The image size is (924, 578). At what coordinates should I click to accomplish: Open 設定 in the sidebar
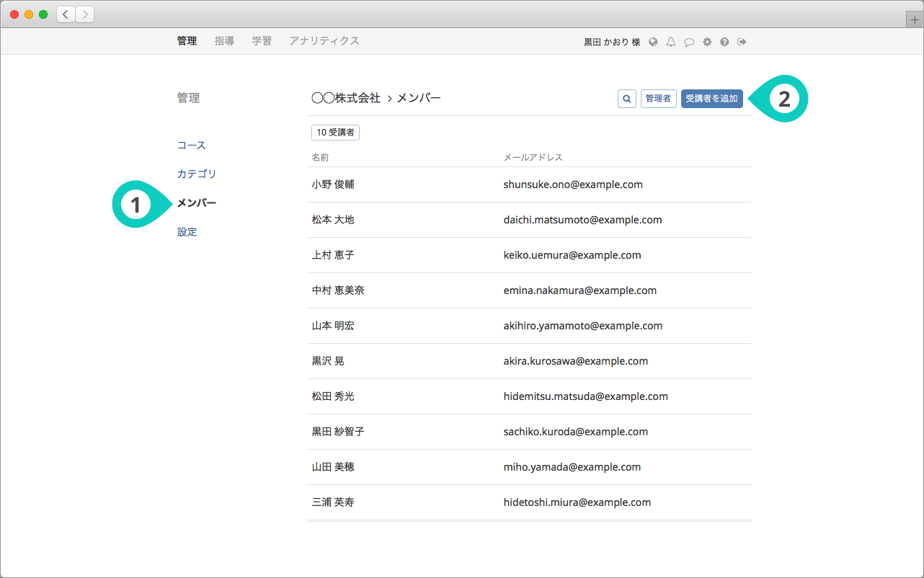[x=187, y=232]
